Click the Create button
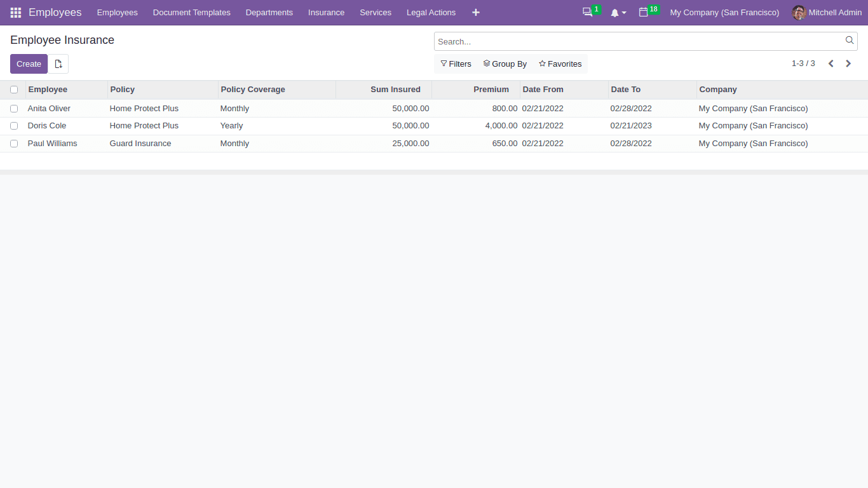This screenshot has width=868, height=488. pos(28,64)
